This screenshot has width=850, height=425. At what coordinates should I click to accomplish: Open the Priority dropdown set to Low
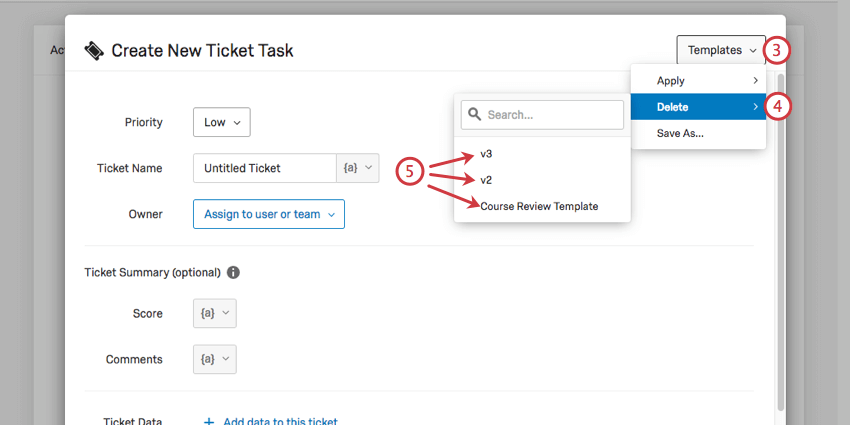(221, 122)
